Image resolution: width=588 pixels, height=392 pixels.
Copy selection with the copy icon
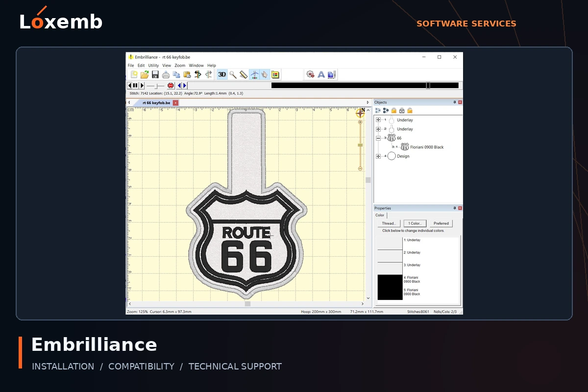176,74
